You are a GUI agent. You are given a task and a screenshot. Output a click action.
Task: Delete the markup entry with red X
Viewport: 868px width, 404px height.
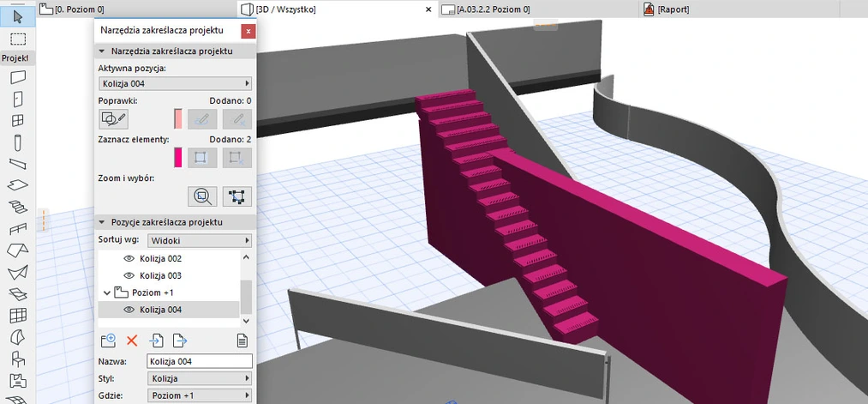pyautogui.click(x=132, y=340)
